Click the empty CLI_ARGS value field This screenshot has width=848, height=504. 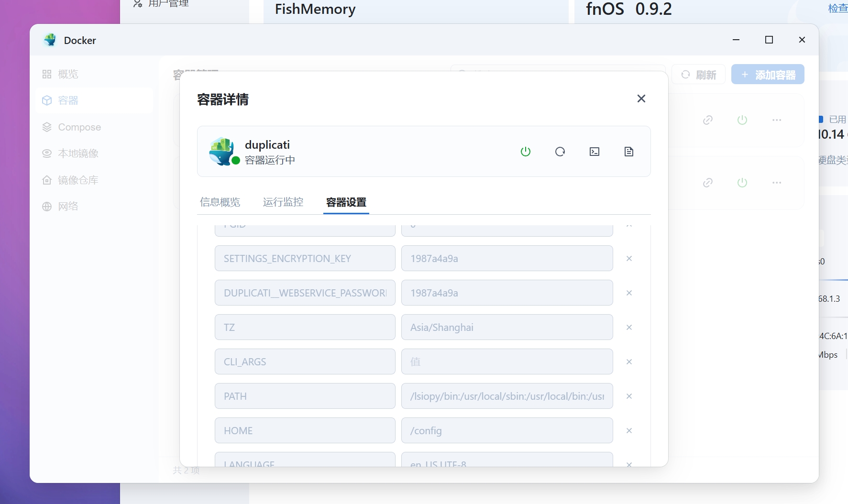coord(507,362)
